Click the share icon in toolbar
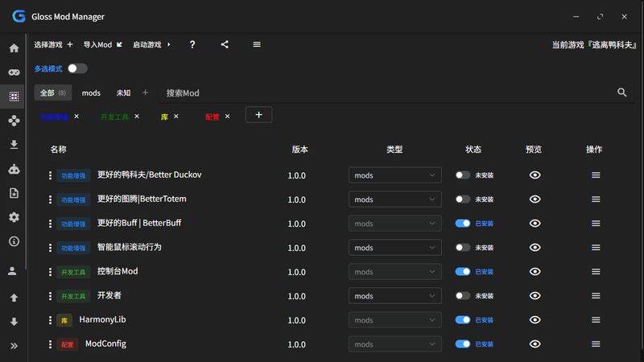Viewport: 644px width, 362px height. tap(225, 45)
